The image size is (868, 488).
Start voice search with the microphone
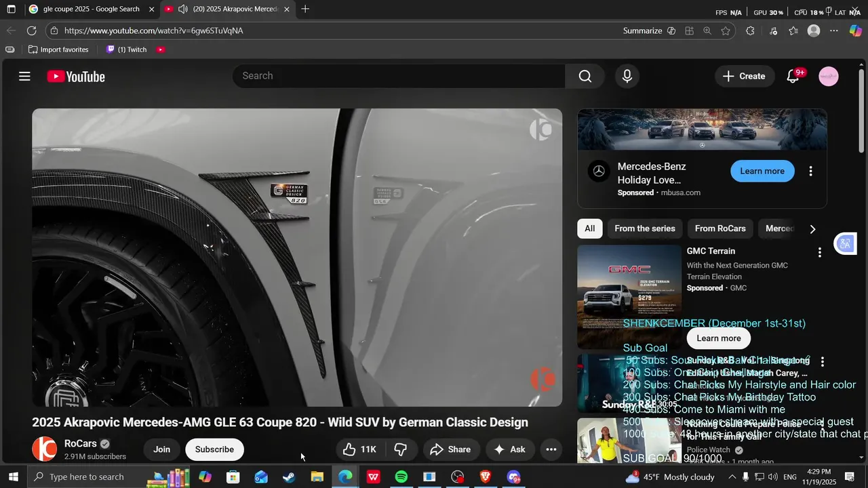[627, 77]
